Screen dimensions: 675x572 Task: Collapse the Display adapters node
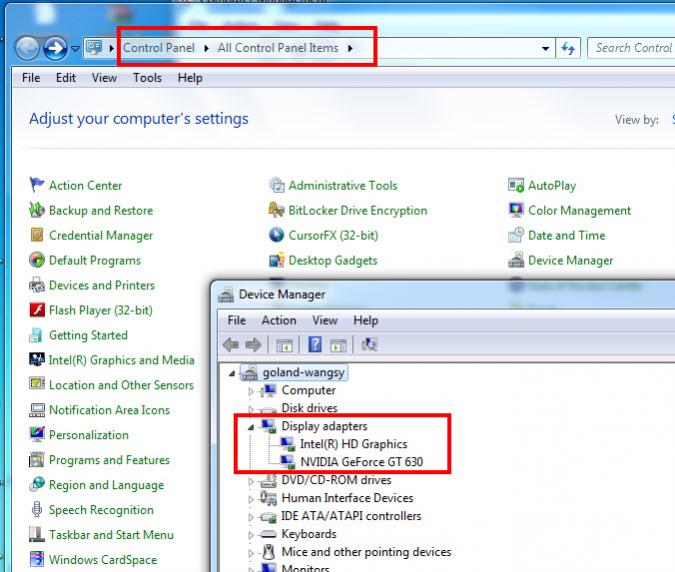(x=251, y=427)
